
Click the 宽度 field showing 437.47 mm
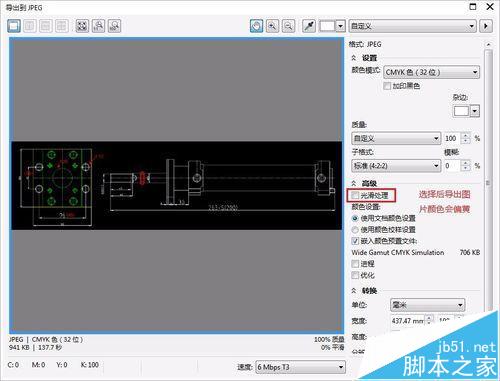tap(408, 321)
